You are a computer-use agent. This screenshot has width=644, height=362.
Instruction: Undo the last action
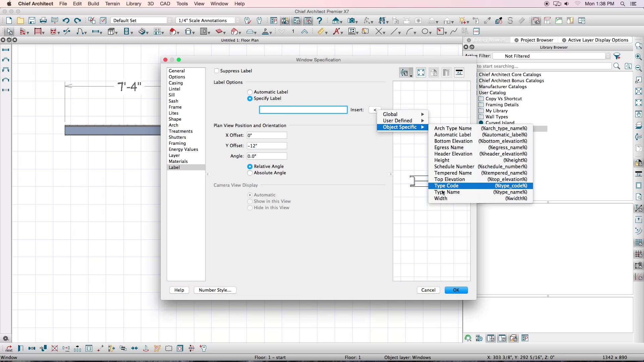66,20
